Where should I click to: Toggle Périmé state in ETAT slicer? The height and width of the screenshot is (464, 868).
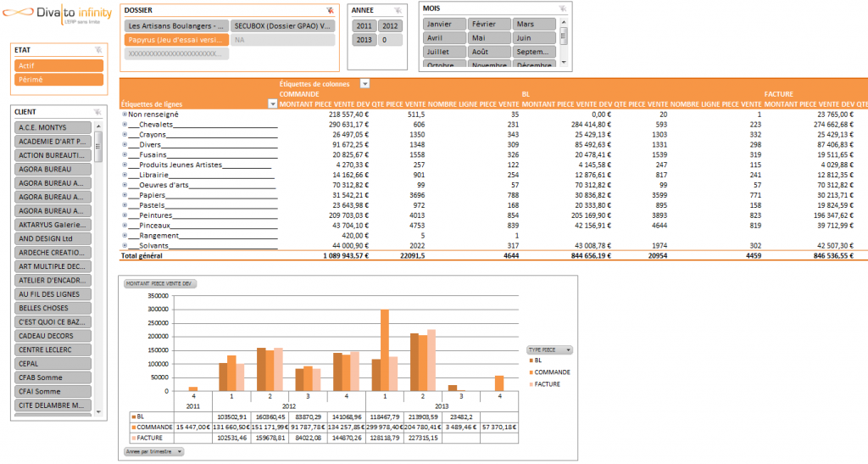pyautogui.click(x=58, y=80)
